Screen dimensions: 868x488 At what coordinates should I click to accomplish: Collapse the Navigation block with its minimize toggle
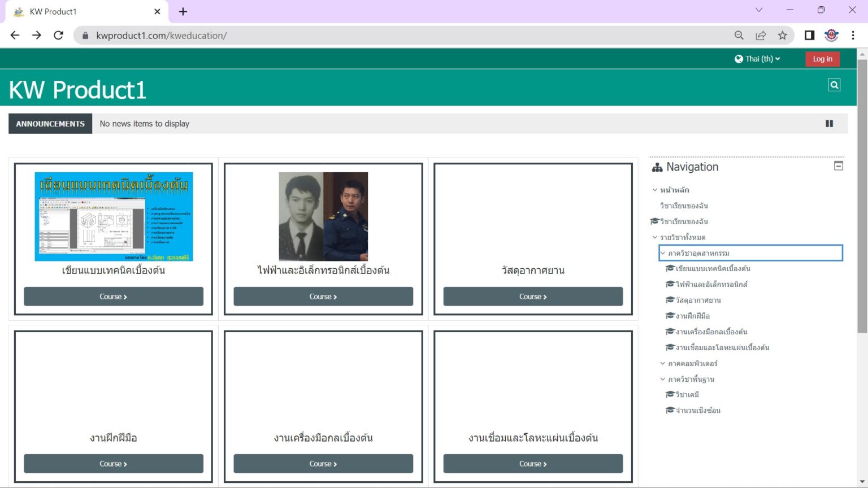[839, 165]
